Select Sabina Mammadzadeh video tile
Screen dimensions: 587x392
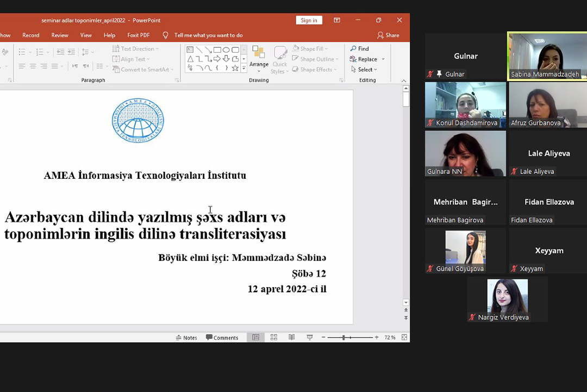[547, 56]
